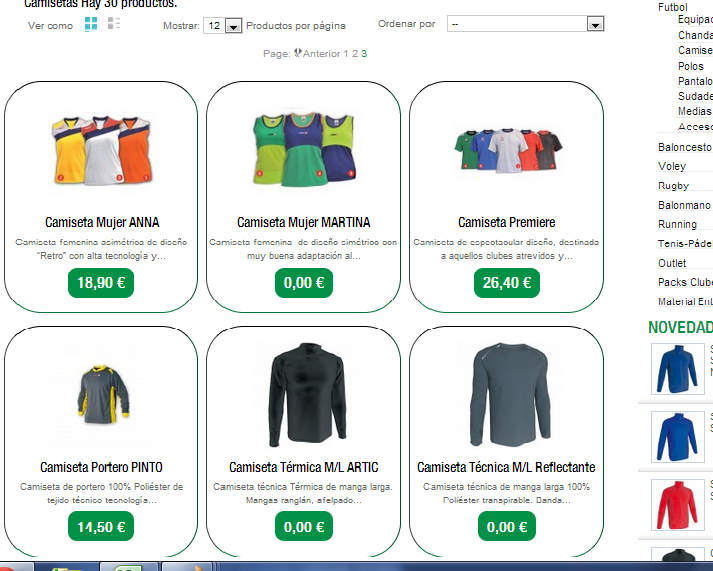Click the 14,50 € price button
The image size is (713, 571).
[101, 526]
